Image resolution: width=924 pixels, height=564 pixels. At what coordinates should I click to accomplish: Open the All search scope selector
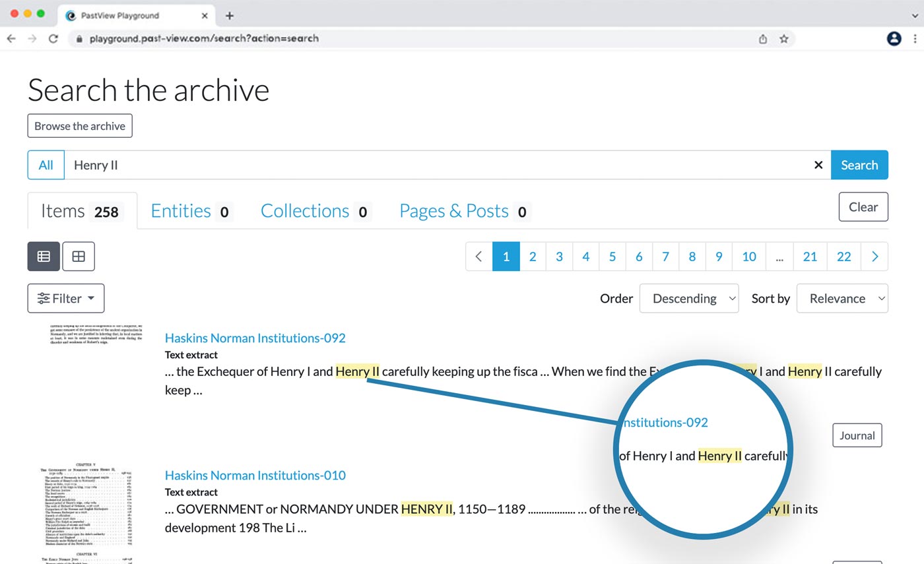(x=46, y=165)
